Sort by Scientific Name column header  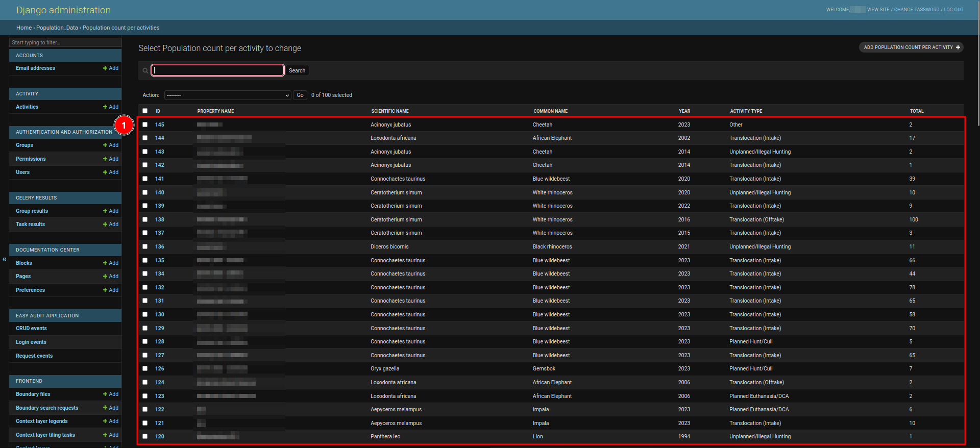click(390, 111)
